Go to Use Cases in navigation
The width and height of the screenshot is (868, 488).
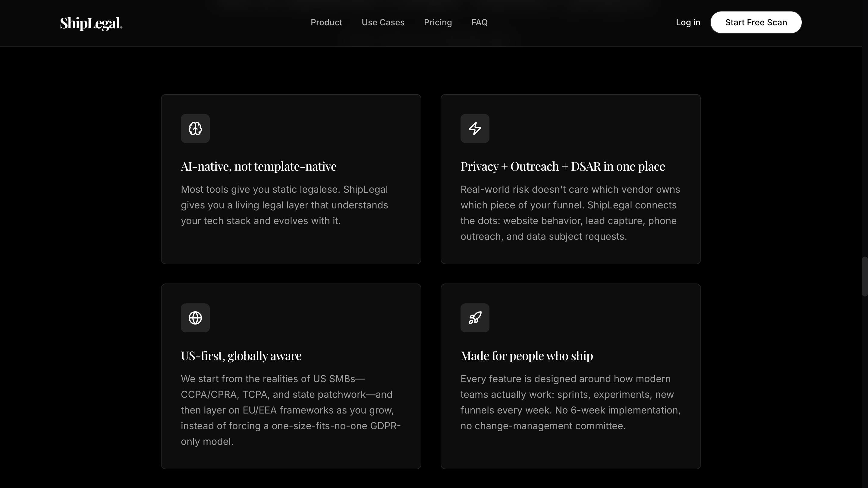383,22
